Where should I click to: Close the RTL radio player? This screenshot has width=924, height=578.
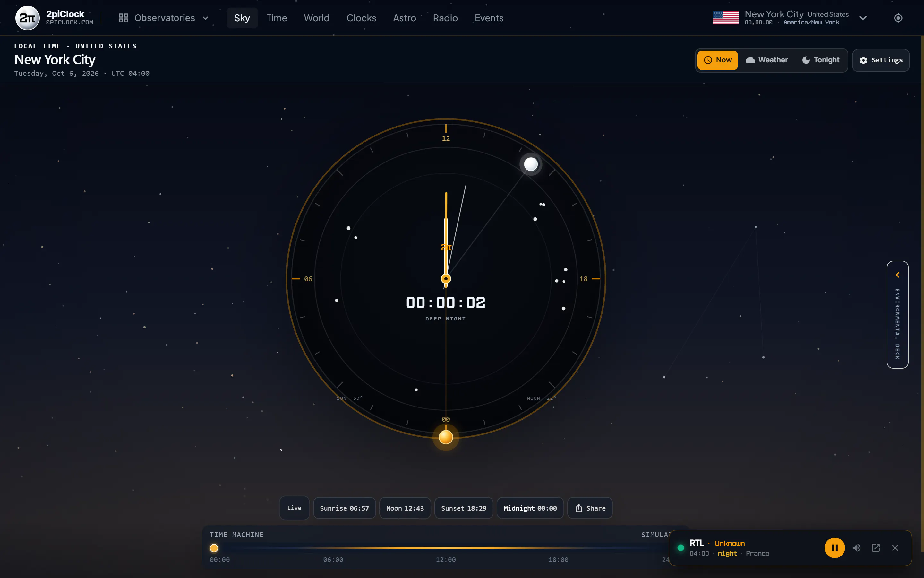(895, 548)
